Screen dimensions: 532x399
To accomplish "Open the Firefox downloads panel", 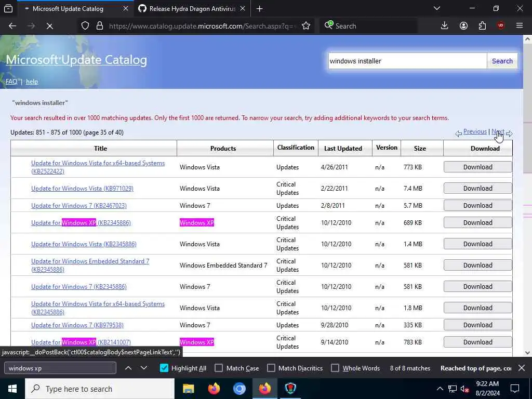I will (x=445, y=26).
